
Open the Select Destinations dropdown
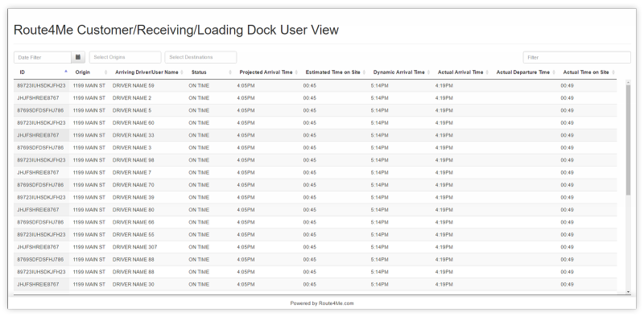click(200, 57)
